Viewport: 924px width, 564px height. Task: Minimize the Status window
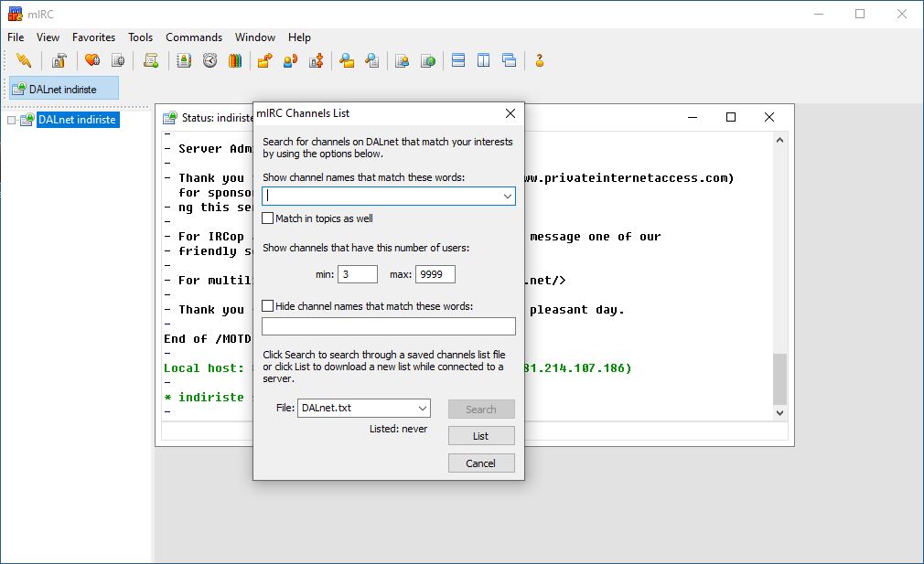(693, 117)
